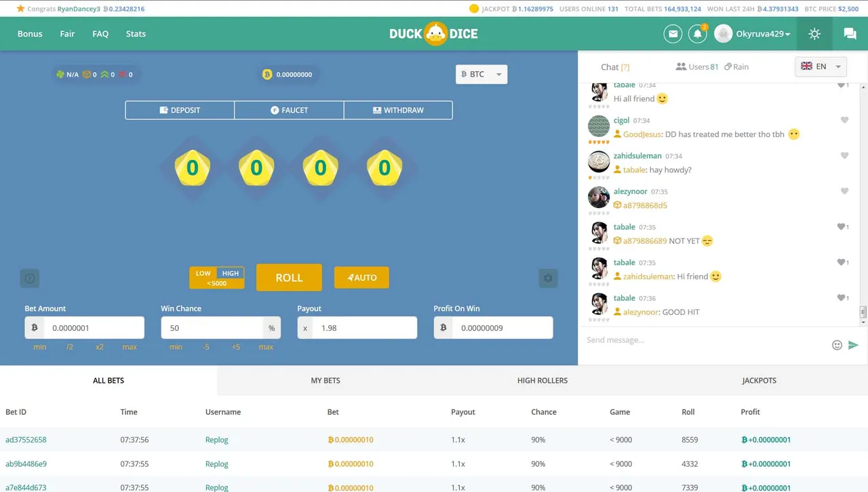Click the ROLL button
Screen dimensions: 868x492
click(x=289, y=278)
